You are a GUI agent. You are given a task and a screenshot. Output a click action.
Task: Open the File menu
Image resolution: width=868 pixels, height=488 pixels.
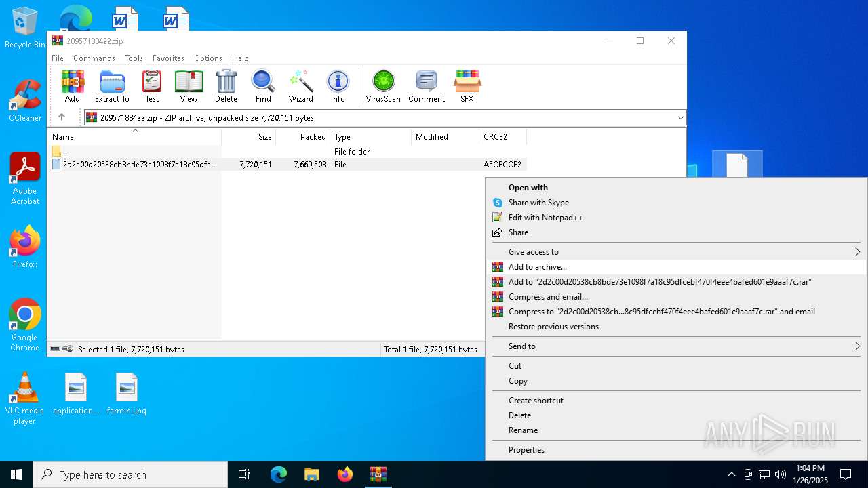58,58
